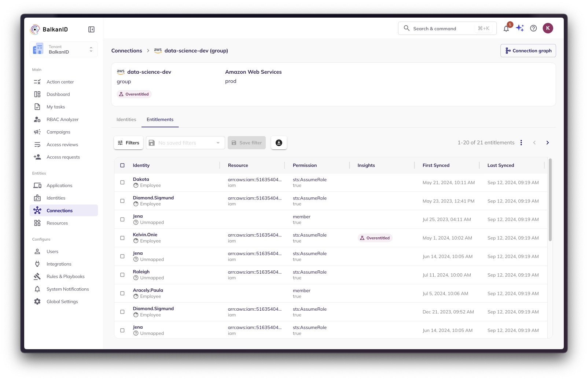Image resolution: width=588 pixels, height=380 pixels.
Task: Check the Dakota row checkbox
Action: 122,182
